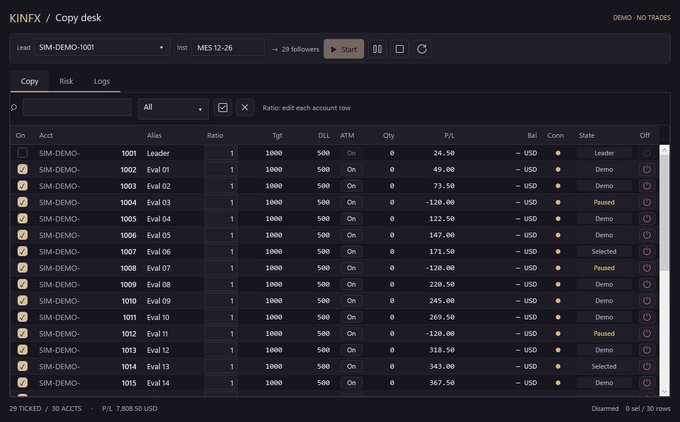
Task: Toggle the ATM On switch for Eval 14
Action: [351, 383]
